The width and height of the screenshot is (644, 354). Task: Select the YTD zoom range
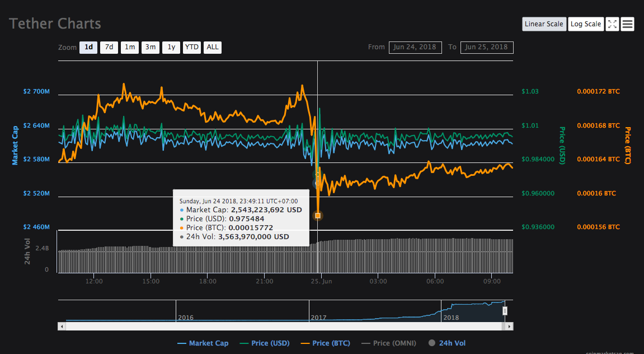192,47
